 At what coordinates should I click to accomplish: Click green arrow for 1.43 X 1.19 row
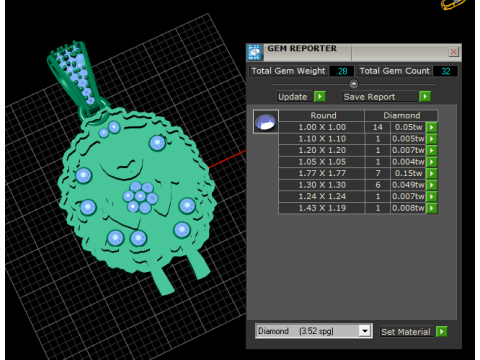coord(432,208)
